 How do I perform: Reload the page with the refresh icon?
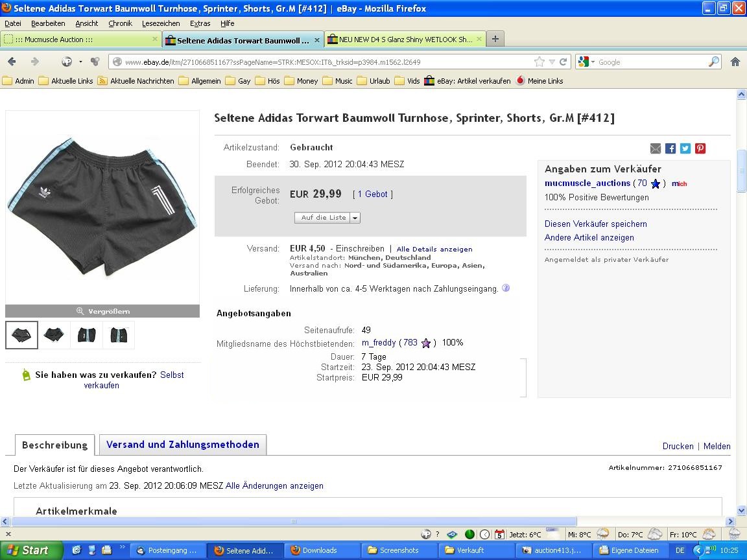point(563,62)
